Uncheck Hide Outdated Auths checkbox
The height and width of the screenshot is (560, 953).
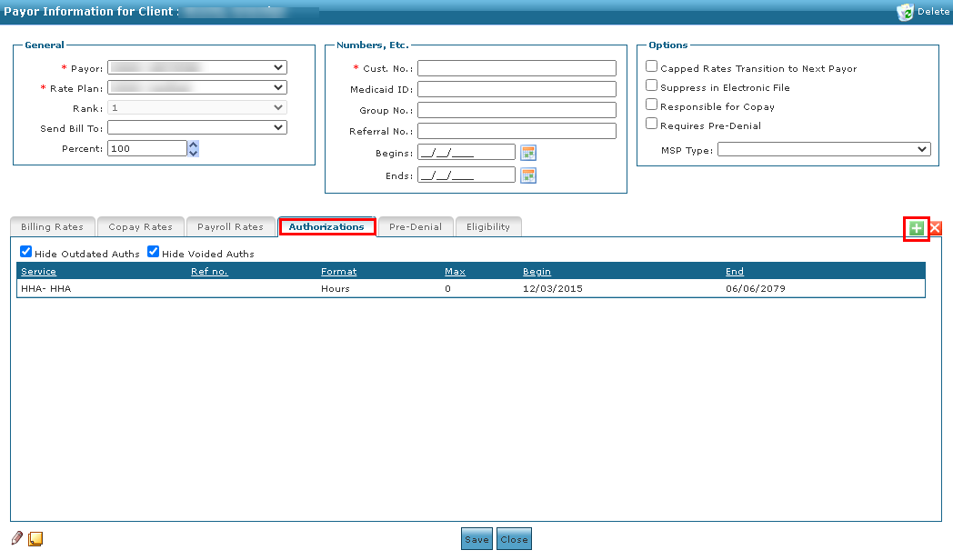[25, 252]
